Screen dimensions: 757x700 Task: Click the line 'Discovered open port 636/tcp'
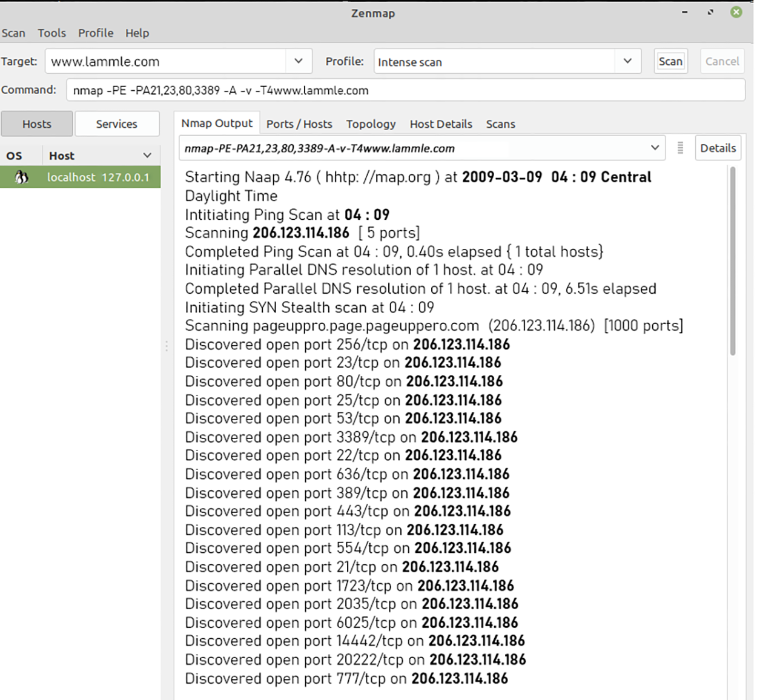348,474
